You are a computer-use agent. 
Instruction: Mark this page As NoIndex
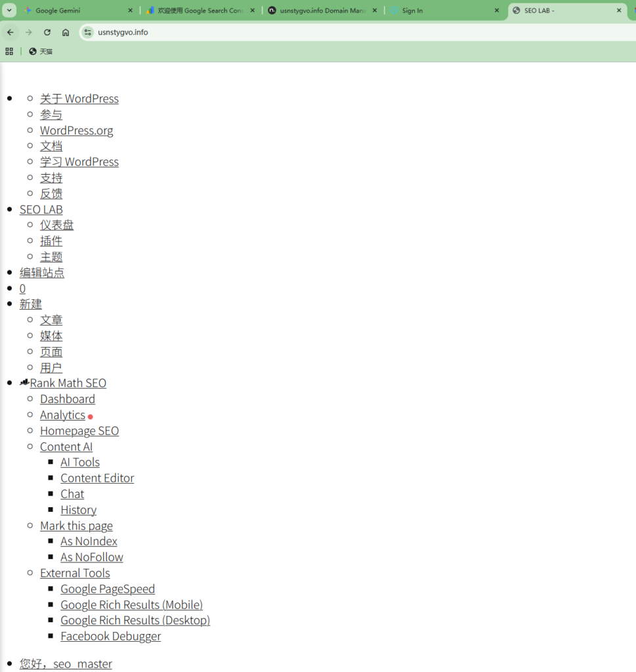coord(89,541)
